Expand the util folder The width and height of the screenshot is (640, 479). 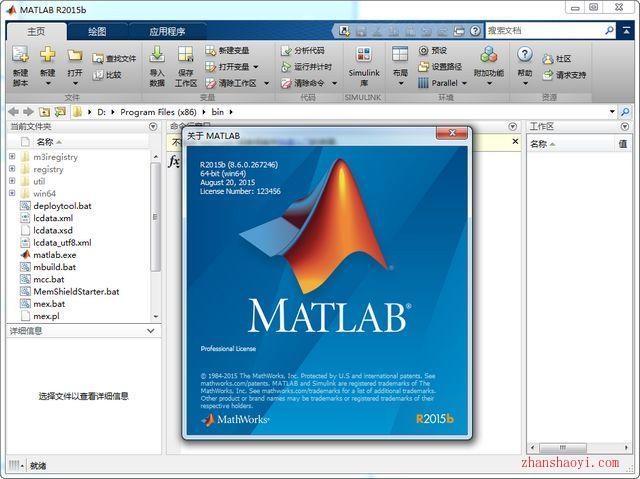tap(12, 181)
